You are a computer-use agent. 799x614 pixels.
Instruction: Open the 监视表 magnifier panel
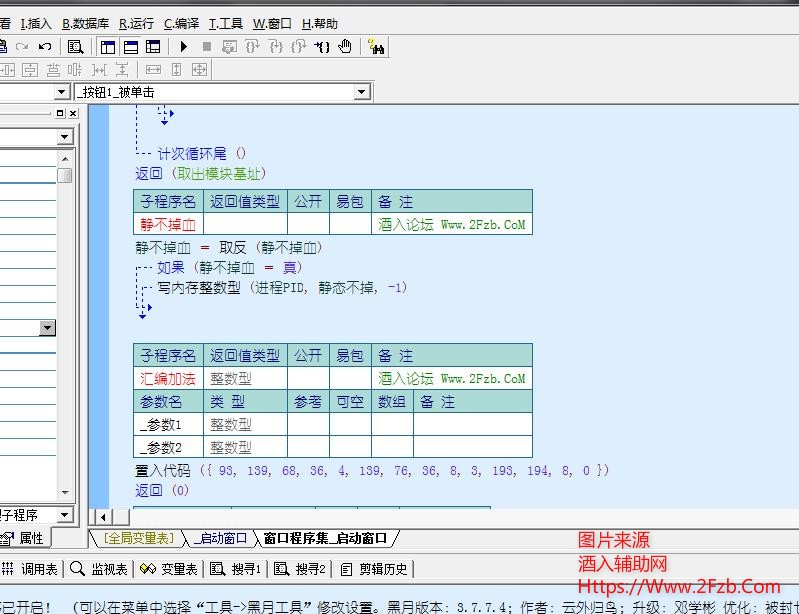[98, 569]
